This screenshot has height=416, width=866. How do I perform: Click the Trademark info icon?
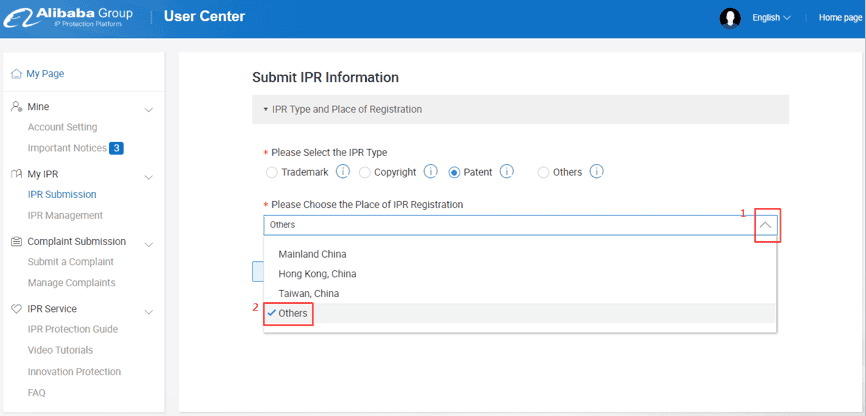[x=342, y=172]
